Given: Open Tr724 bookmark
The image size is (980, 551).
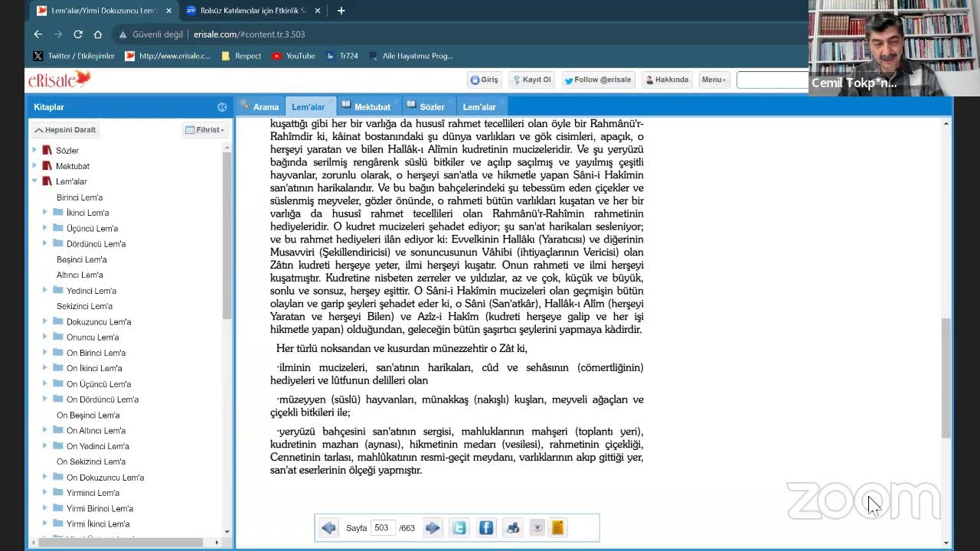Looking at the screenshot, I should point(342,56).
